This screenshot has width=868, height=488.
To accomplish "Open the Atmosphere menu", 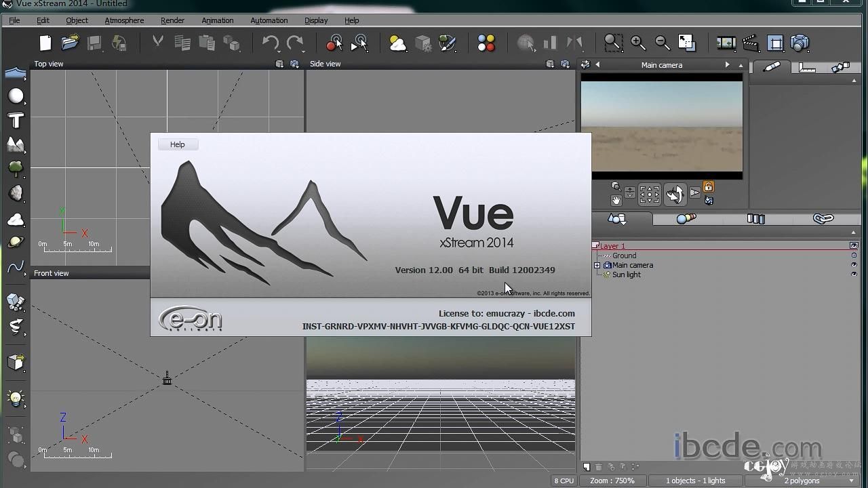I will click(124, 20).
